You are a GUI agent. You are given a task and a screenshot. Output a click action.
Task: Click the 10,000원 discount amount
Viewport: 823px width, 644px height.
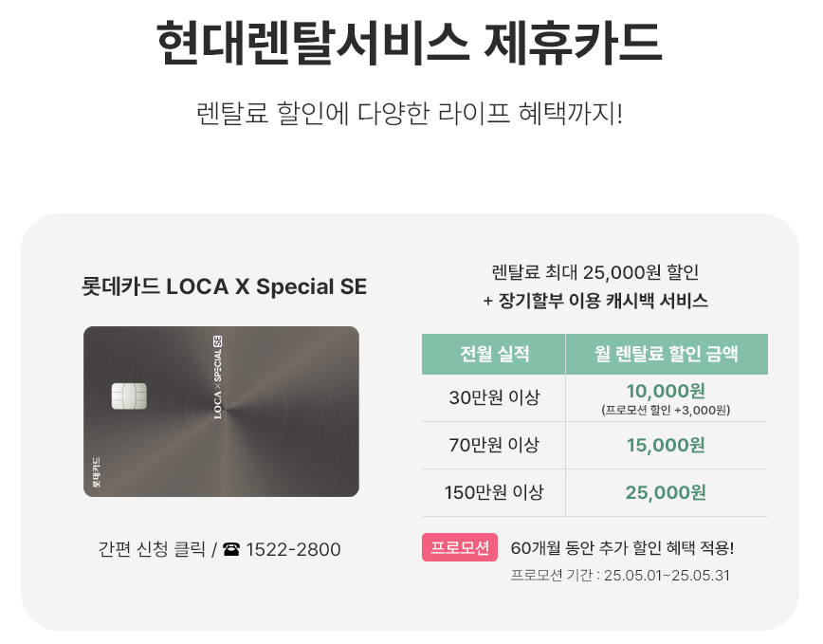point(666,391)
